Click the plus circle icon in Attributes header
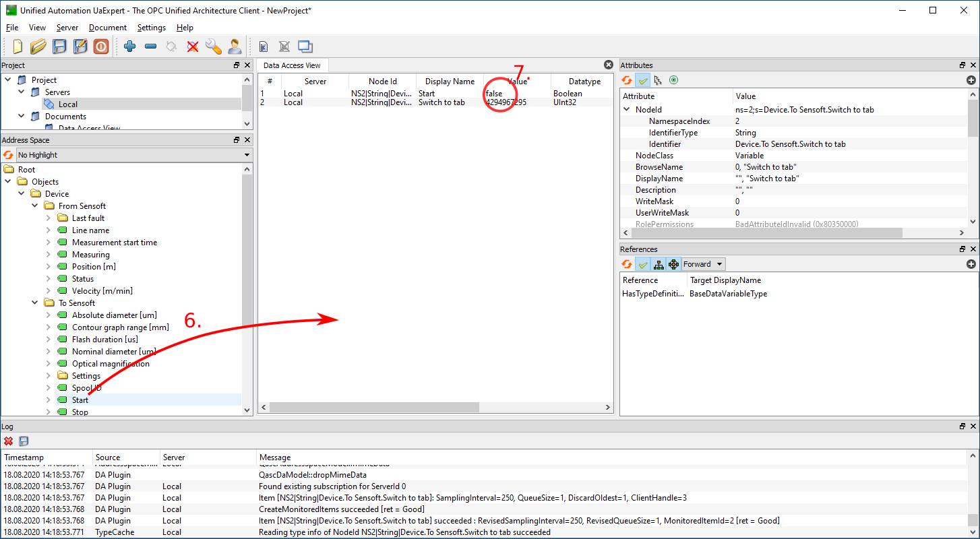Image resolution: width=980 pixels, height=539 pixels. pyautogui.click(x=971, y=80)
